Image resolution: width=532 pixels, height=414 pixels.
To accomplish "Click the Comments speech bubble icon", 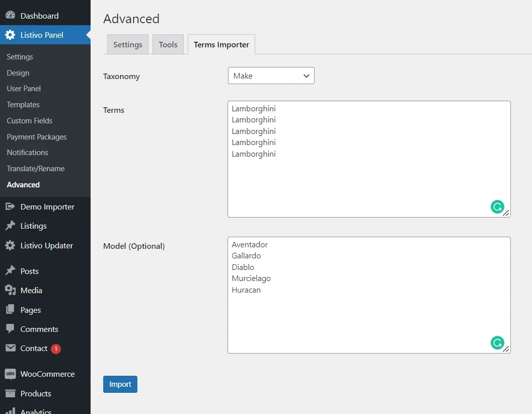I will point(10,328).
